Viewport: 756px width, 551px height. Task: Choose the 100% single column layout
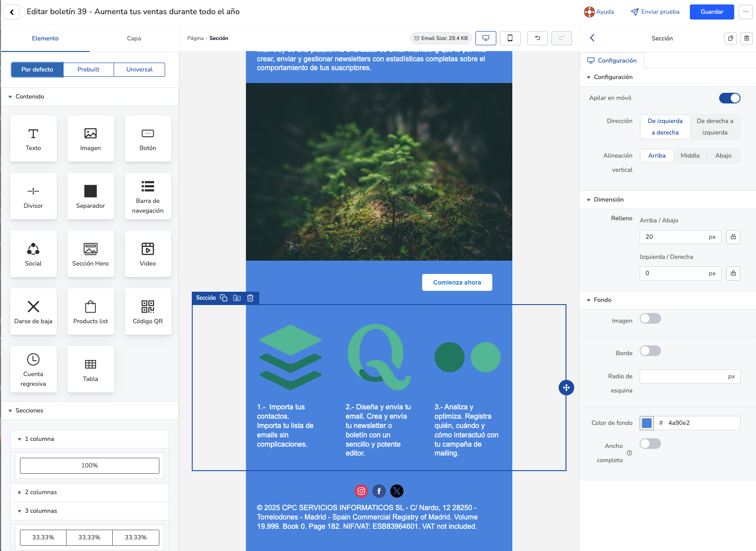90,466
